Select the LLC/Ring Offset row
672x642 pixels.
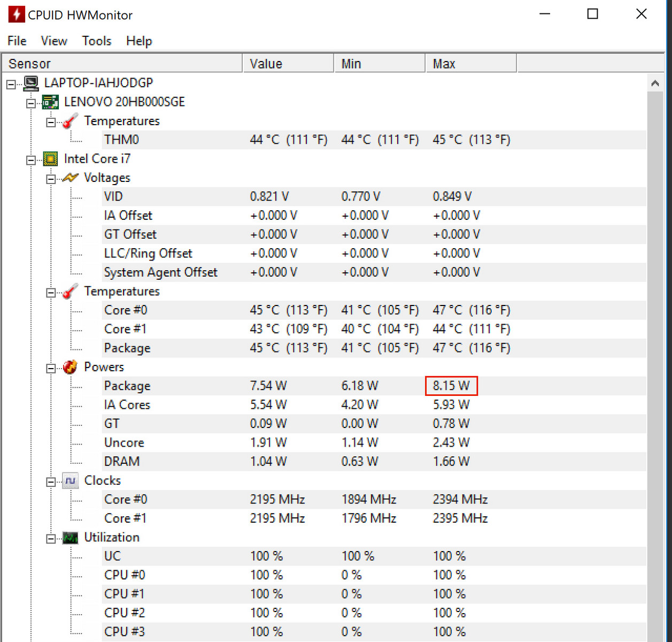tap(374, 253)
